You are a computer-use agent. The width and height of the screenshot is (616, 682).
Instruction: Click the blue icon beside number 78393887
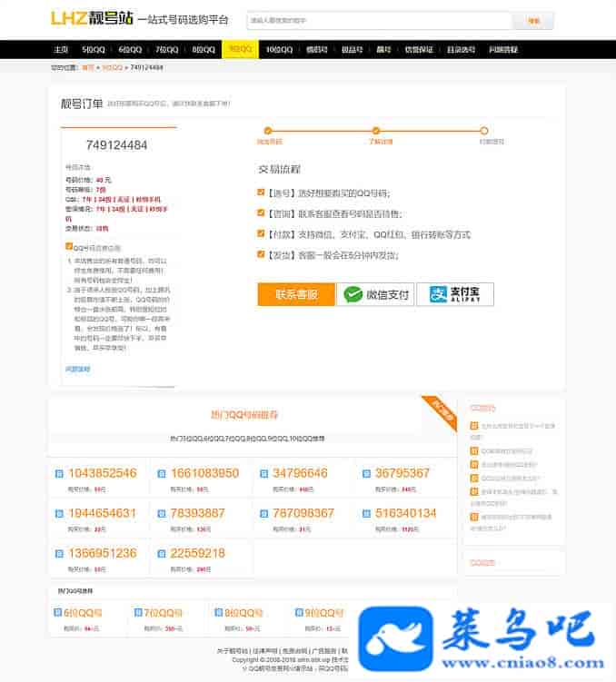tap(162, 514)
